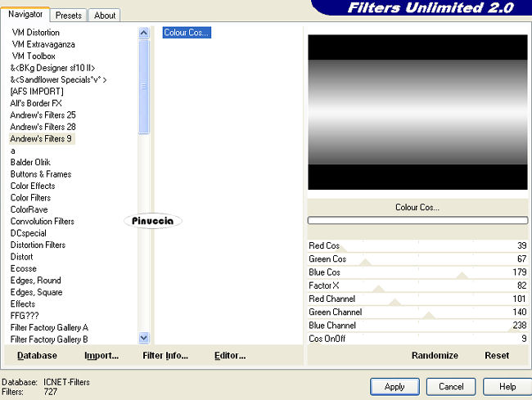Randomize the filter parameters

coord(435,356)
